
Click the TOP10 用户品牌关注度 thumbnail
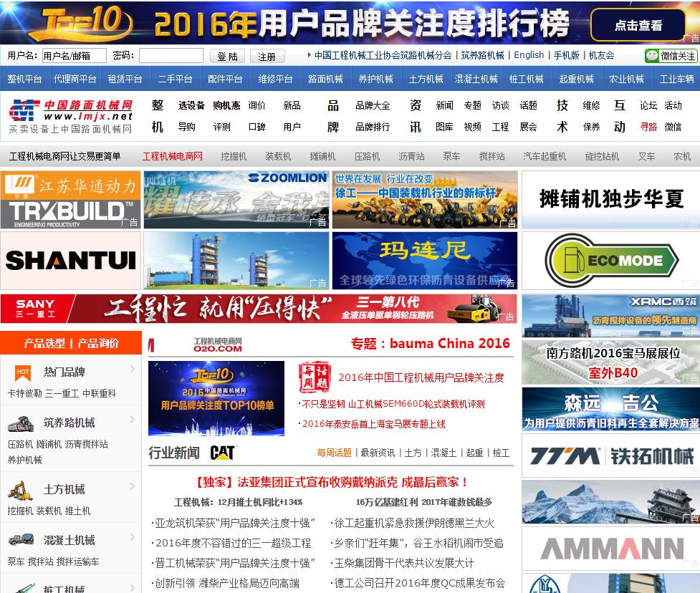click(x=216, y=398)
